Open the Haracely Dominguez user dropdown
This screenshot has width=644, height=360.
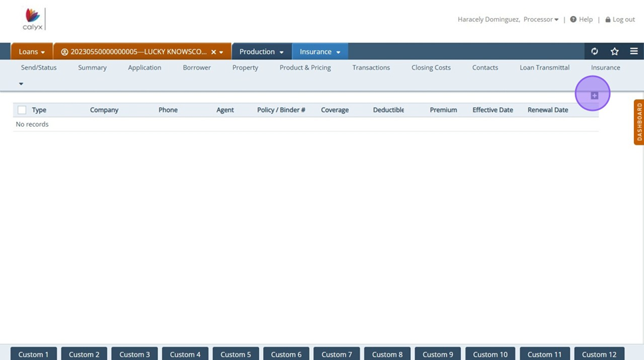pyautogui.click(x=507, y=19)
